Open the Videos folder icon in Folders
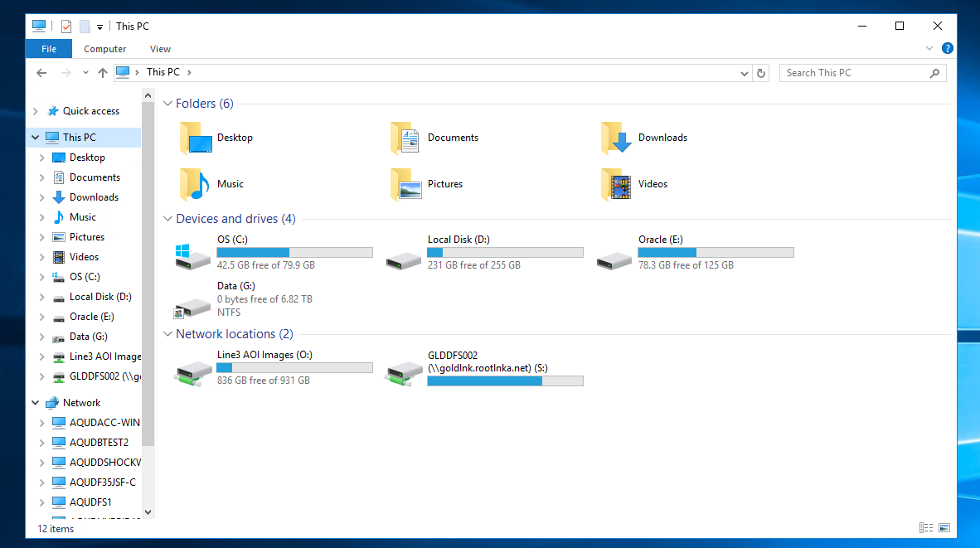The width and height of the screenshot is (980, 548). tap(616, 184)
